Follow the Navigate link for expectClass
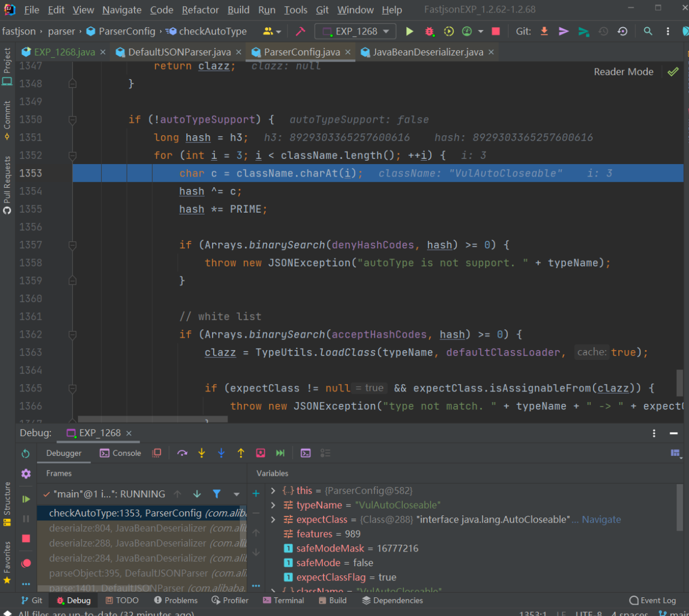The image size is (689, 616). [601, 519]
